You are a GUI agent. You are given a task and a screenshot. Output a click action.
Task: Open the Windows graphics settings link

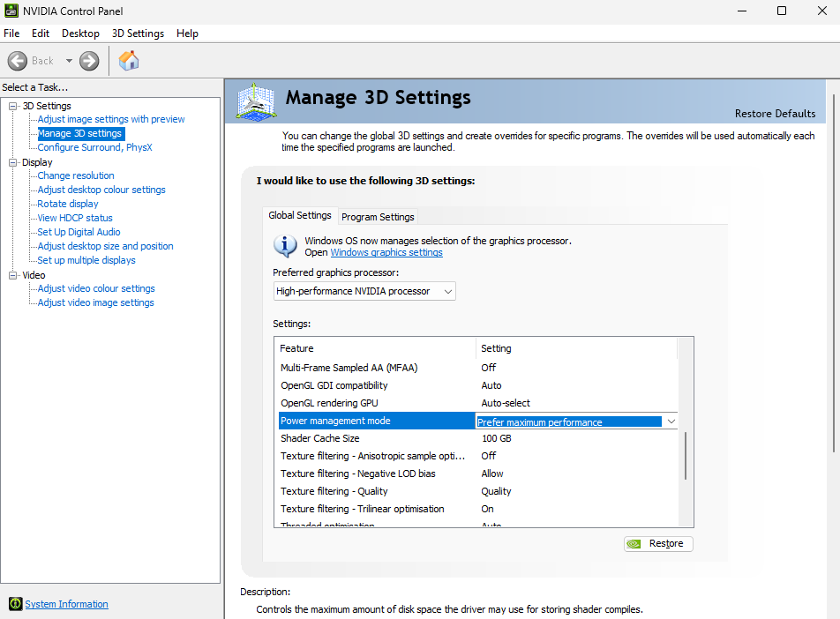[x=386, y=252]
